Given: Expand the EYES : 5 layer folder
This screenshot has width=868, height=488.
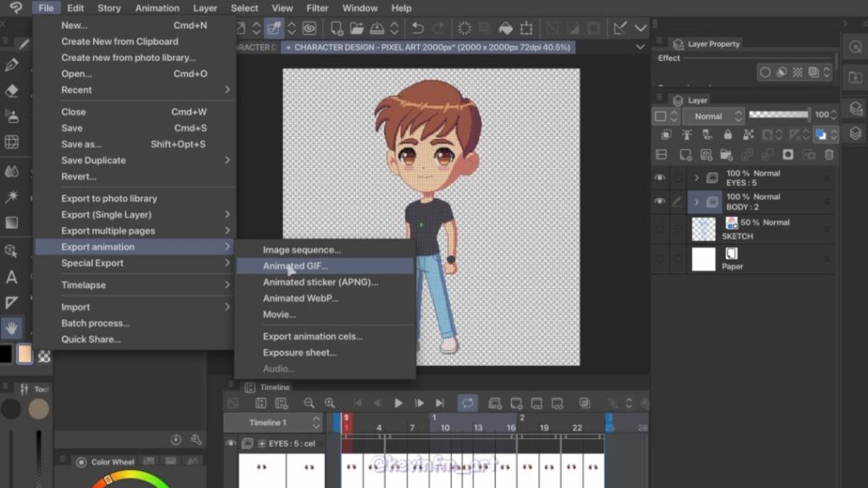Looking at the screenshot, I should 697,178.
